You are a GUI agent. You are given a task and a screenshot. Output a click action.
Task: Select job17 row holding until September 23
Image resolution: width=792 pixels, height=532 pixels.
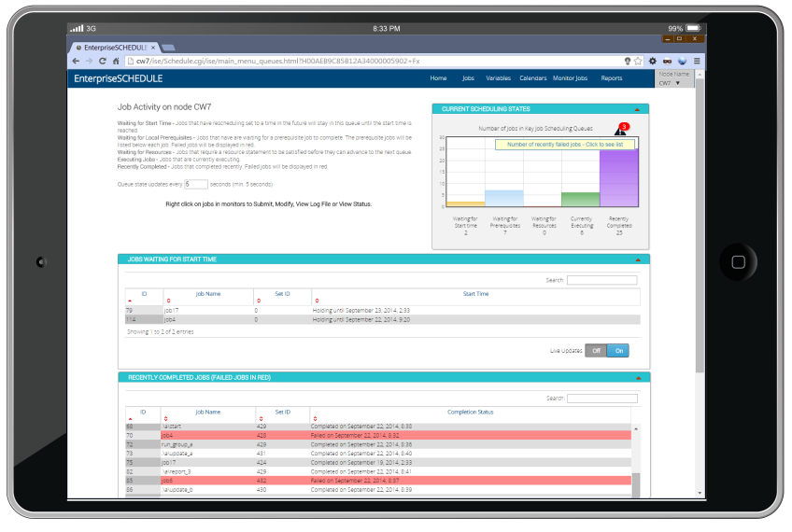tap(382, 311)
